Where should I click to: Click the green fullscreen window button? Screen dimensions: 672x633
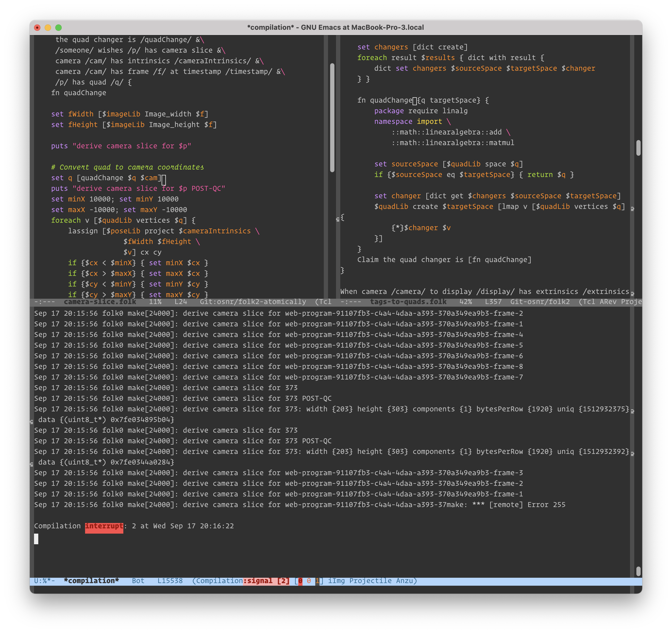click(58, 27)
